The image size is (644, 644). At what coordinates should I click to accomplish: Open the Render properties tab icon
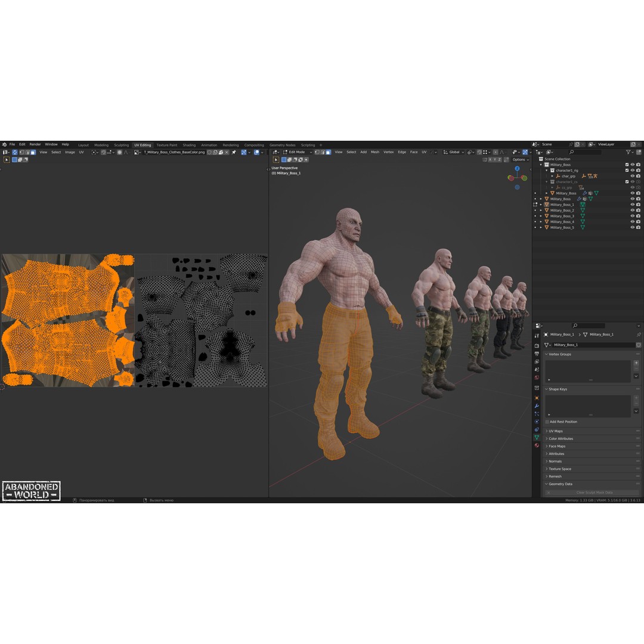[537, 346]
